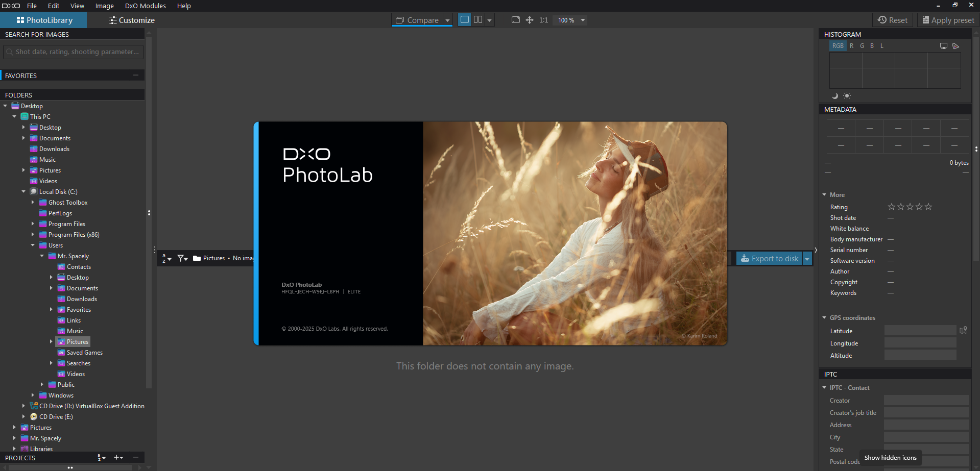Open the DxO Modules menu

click(146, 6)
